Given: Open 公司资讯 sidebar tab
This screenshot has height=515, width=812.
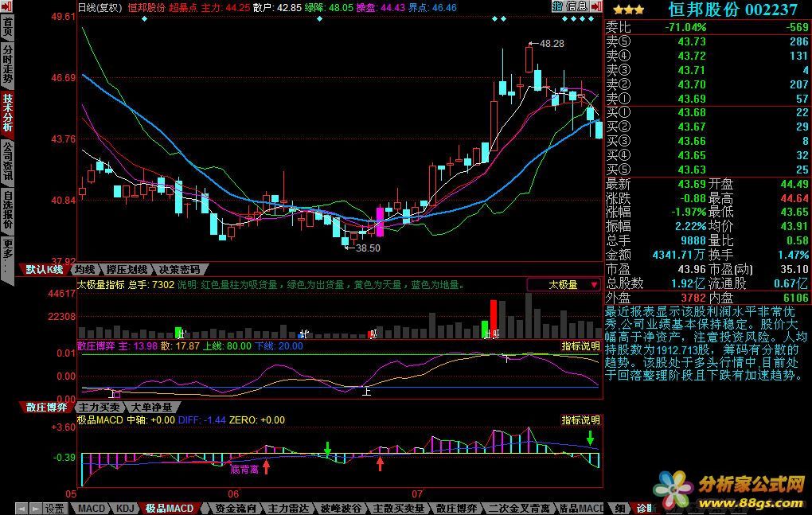Looking at the screenshot, I should point(7,161).
